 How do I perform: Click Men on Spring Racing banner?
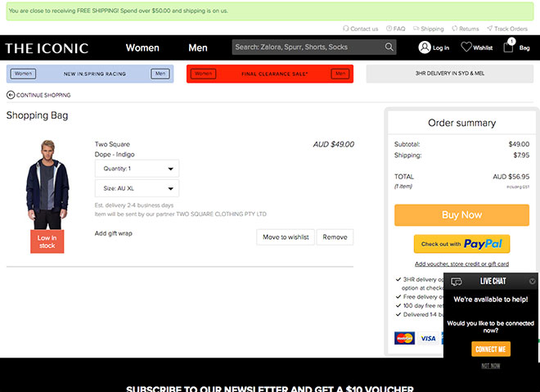point(160,74)
